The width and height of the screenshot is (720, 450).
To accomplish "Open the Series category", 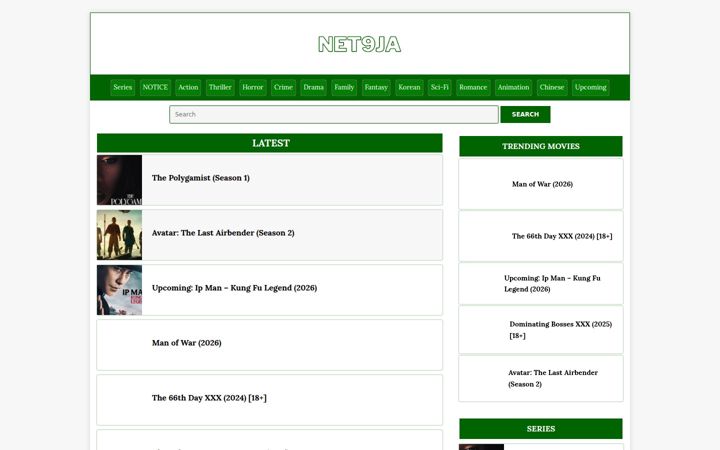I will click(123, 87).
